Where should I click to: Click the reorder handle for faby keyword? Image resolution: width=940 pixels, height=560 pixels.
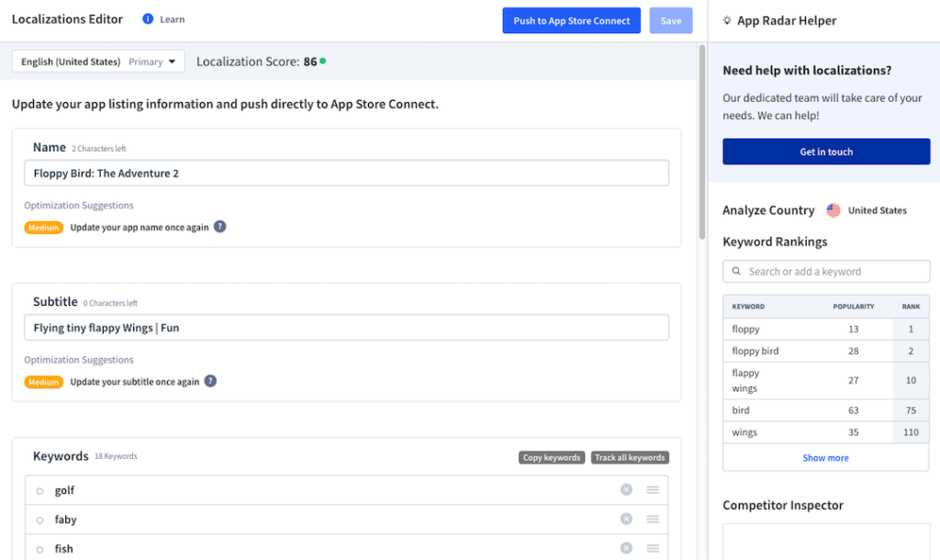(x=653, y=519)
